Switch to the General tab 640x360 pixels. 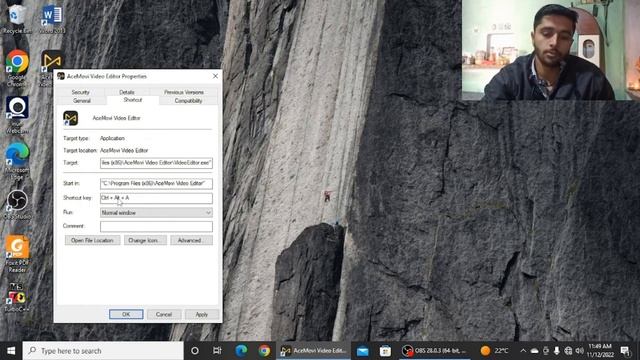tap(82, 101)
